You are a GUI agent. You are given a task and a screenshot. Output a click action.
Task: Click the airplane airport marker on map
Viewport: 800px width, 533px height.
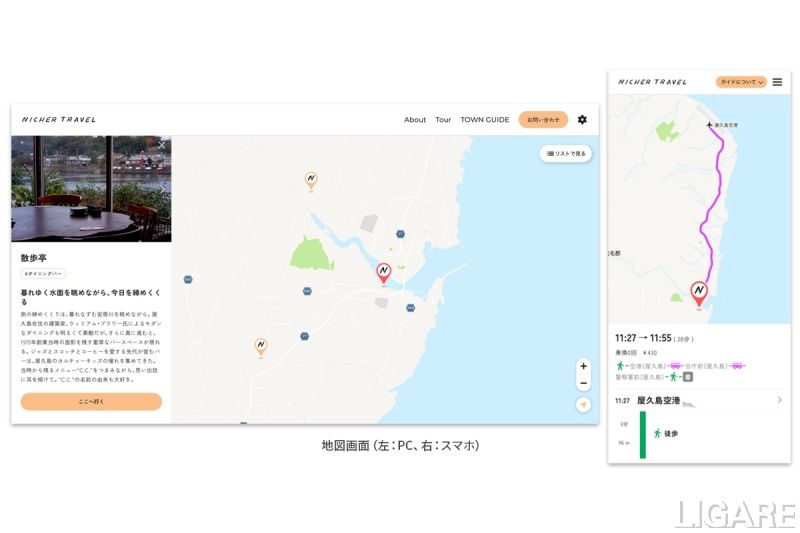click(x=709, y=125)
